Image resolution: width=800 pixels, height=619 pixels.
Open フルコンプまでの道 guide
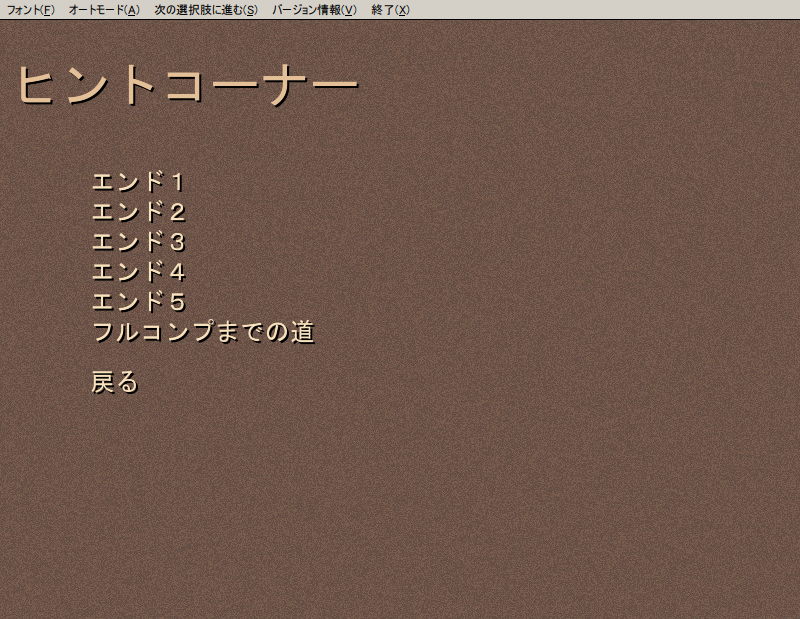point(203,332)
